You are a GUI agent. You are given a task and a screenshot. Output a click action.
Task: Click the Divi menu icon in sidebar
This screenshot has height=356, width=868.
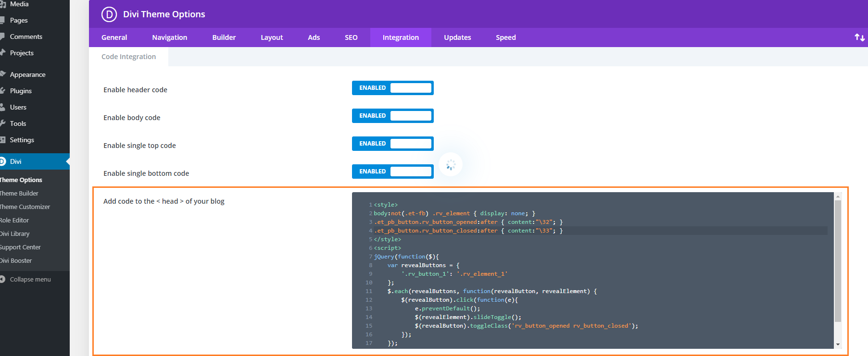click(2, 161)
